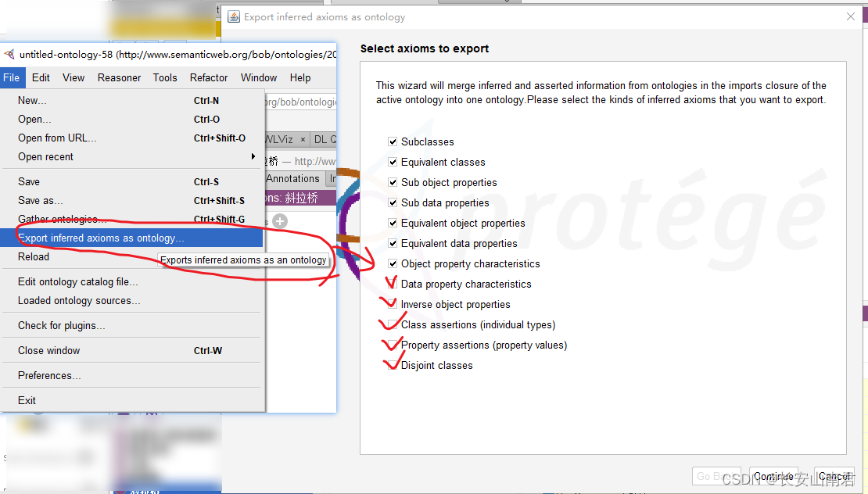The image size is (868, 494).
Task: Open the File menu
Action: [12, 78]
